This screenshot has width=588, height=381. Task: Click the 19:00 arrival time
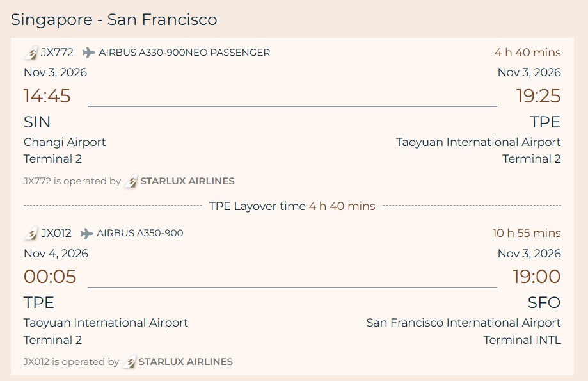coord(536,277)
